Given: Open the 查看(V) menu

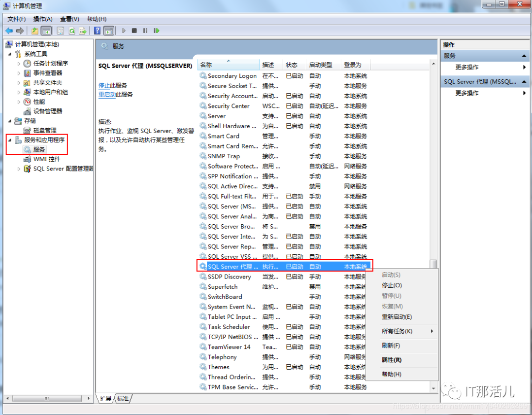Looking at the screenshot, I should pos(69,19).
